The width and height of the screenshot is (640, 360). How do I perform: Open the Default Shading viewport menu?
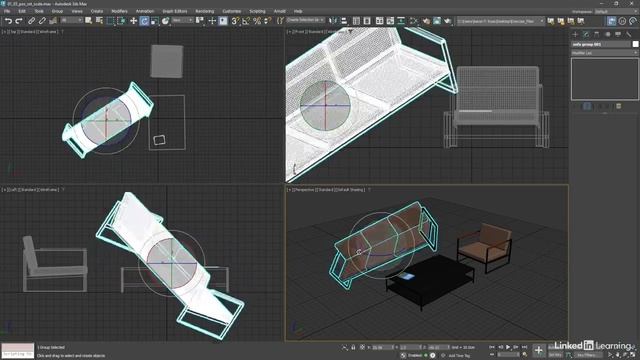point(351,190)
